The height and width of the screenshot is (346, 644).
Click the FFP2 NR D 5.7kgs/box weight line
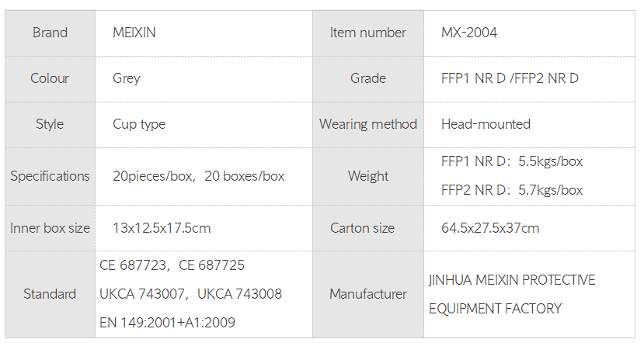point(512,190)
